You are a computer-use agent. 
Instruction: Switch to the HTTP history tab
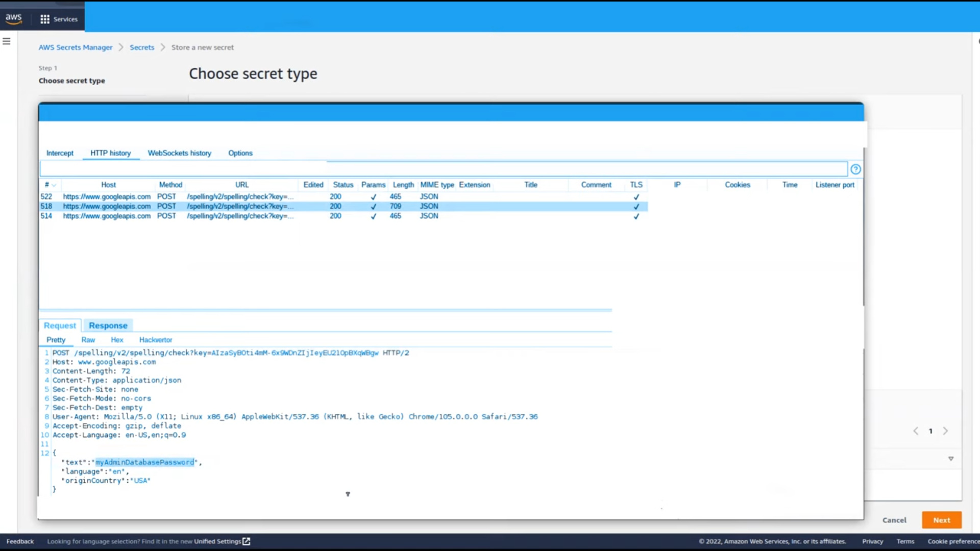(111, 153)
